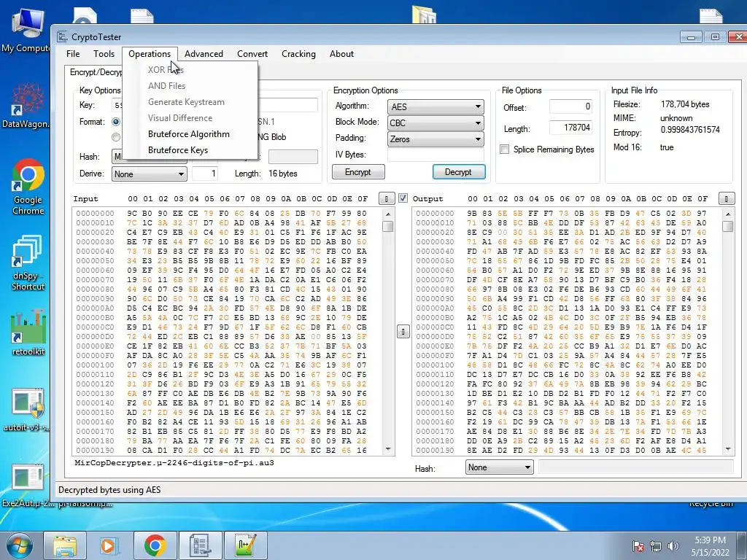
Task: Open the About menu
Action: [341, 54]
